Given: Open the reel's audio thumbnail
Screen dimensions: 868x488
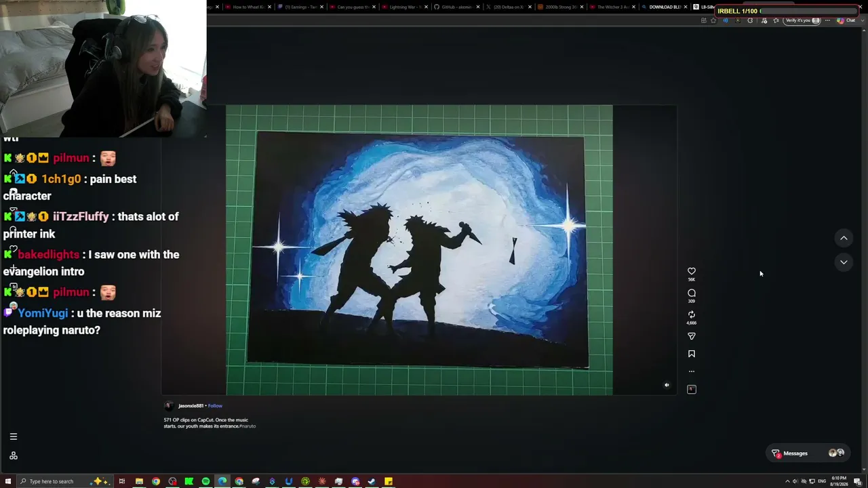Looking at the screenshot, I should pos(692,389).
